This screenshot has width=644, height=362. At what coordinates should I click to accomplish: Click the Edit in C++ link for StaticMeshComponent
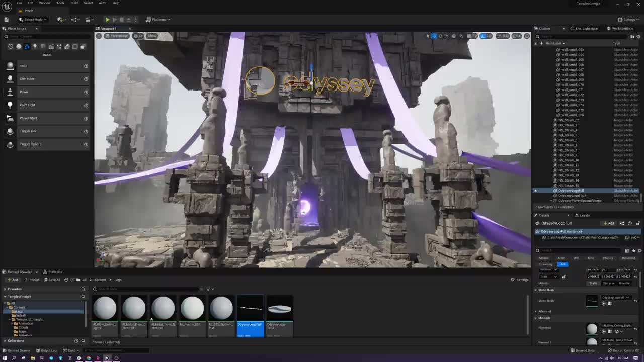[x=632, y=238]
